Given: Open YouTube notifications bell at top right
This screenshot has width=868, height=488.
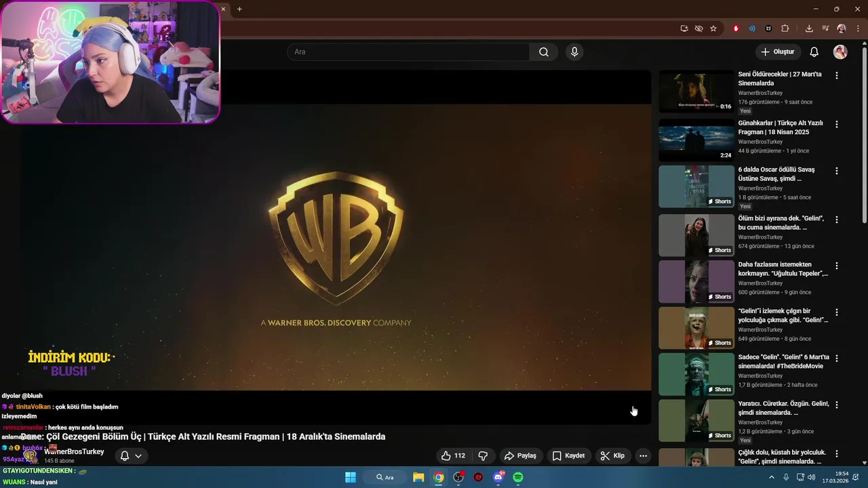Looking at the screenshot, I should 814,52.
